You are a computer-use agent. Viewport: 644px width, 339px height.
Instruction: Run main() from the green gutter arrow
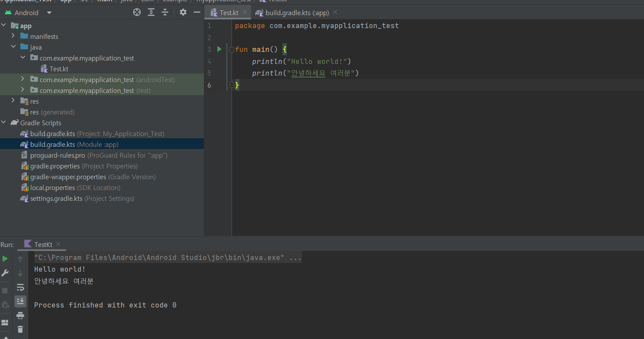pyautogui.click(x=219, y=49)
